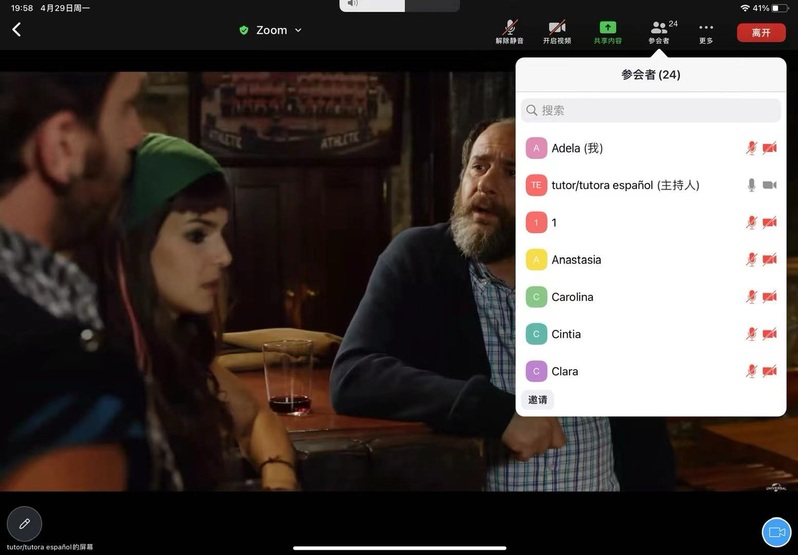Tap Cintia's muted microphone icon
The height and width of the screenshot is (555, 798).
click(x=751, y=334)
